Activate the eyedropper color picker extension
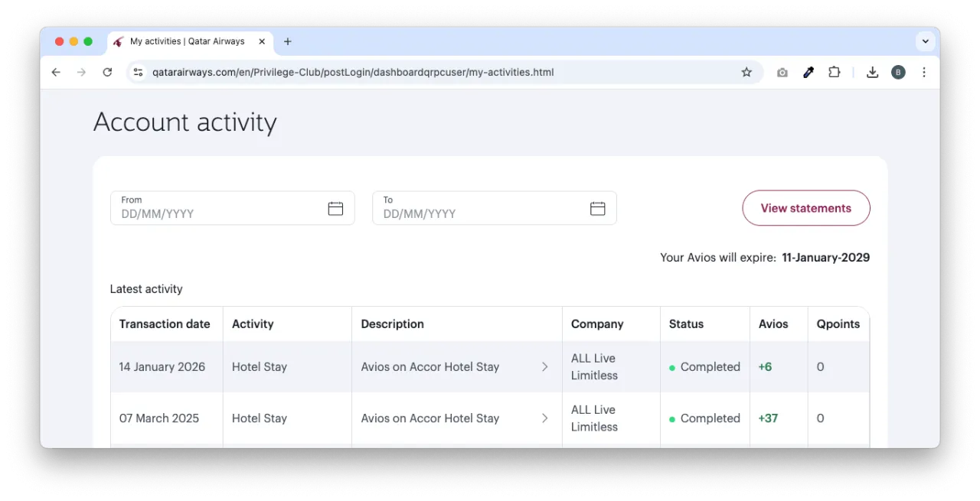 (x=808, y=72)
